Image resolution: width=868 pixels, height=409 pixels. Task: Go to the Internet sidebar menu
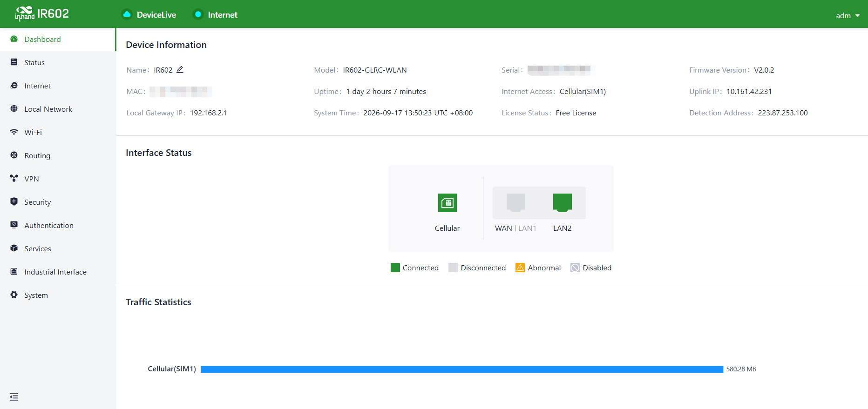(58, 86)
